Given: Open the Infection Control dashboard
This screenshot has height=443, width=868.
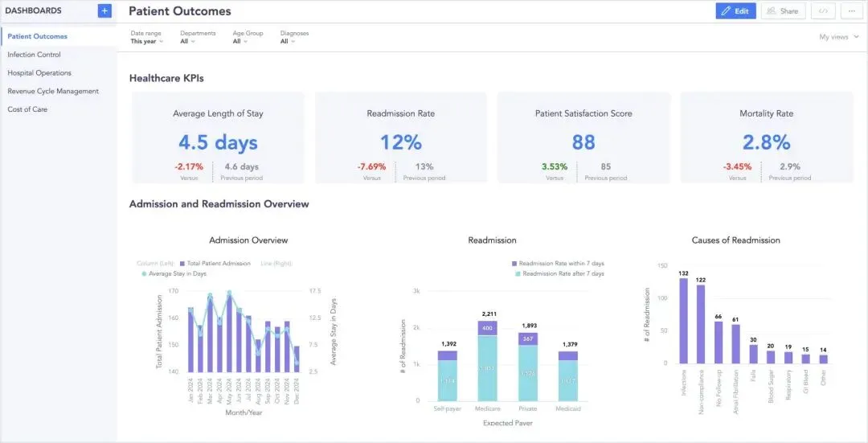Looking at the screenshot, I should pyautogui.click(x=35, y=55).
